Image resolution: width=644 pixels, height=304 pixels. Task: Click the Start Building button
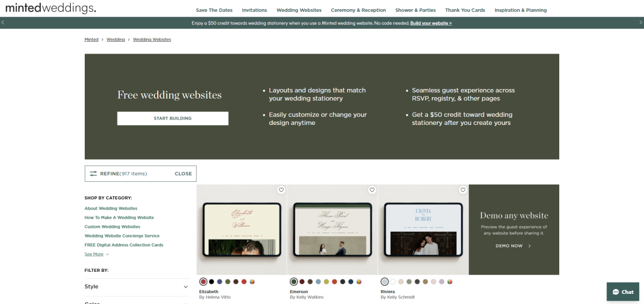173,118
